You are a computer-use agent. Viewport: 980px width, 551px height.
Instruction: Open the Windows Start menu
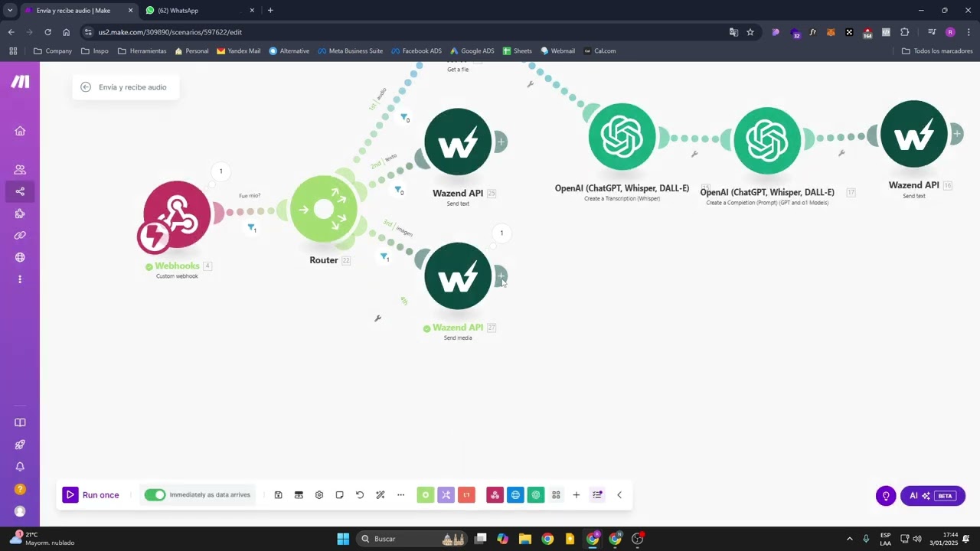click(x=343, y=539)
